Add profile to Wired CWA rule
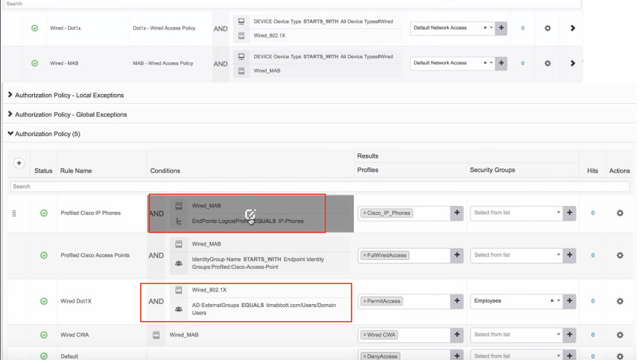This screenshot has width=644, height=360. click(x=457, y=335)
